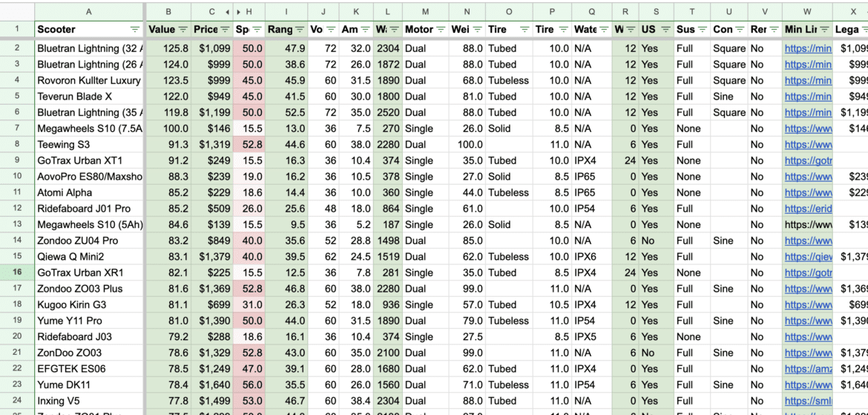Select the range cell '52.5'
This screenshot has width=868, height=415.
pos(286,113)
